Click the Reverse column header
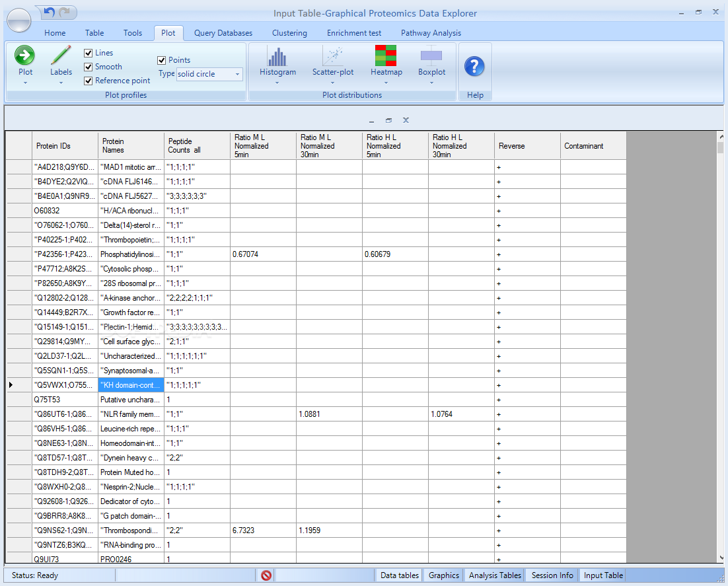728x586 pixels. click(527, 146)
